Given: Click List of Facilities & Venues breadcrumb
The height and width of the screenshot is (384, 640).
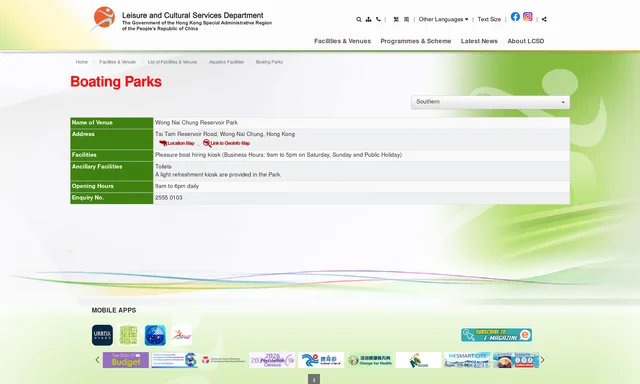Looking at the screenshot, I should (172, 62).
